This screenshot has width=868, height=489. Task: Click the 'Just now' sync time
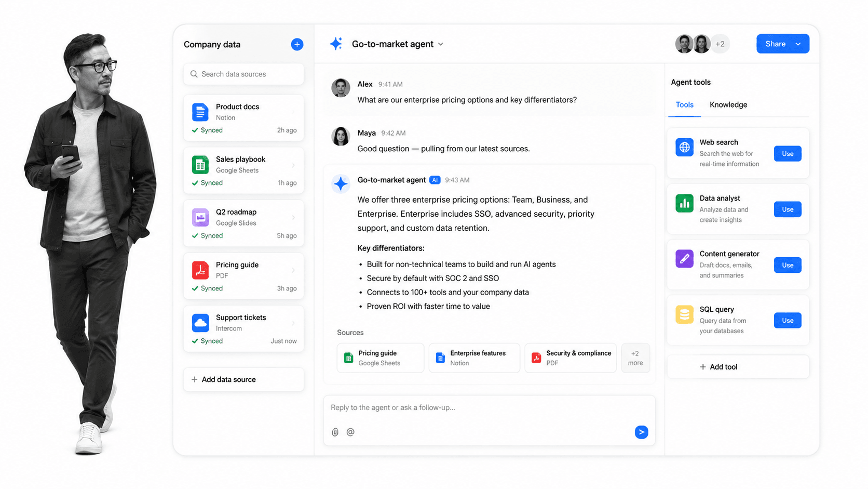283,341
